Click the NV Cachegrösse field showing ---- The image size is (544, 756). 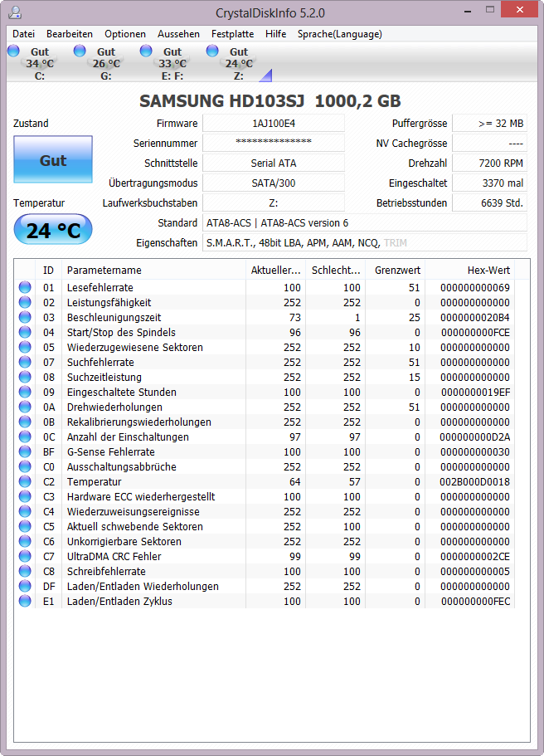pyautogui.click(x=489, y=144)
